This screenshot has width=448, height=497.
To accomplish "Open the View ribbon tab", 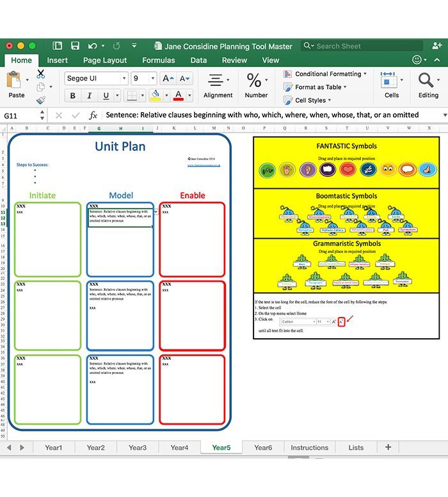I will coord(271,60).
